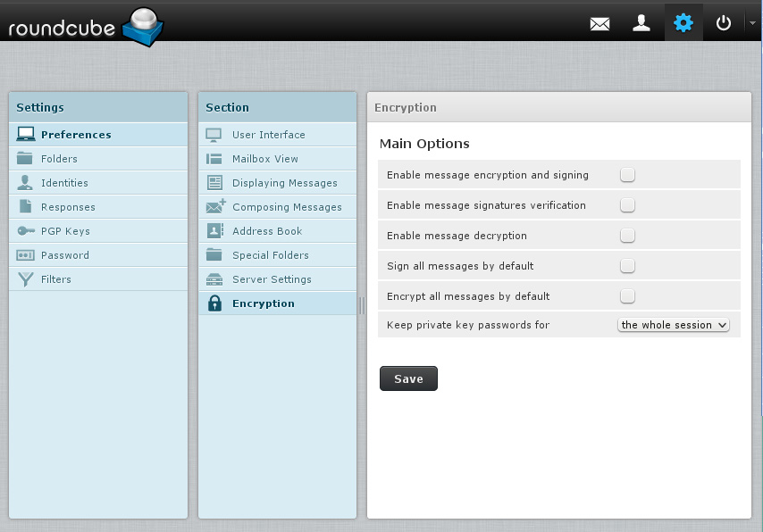
Task: Select Address Book section label
Action: coord(267,231)
